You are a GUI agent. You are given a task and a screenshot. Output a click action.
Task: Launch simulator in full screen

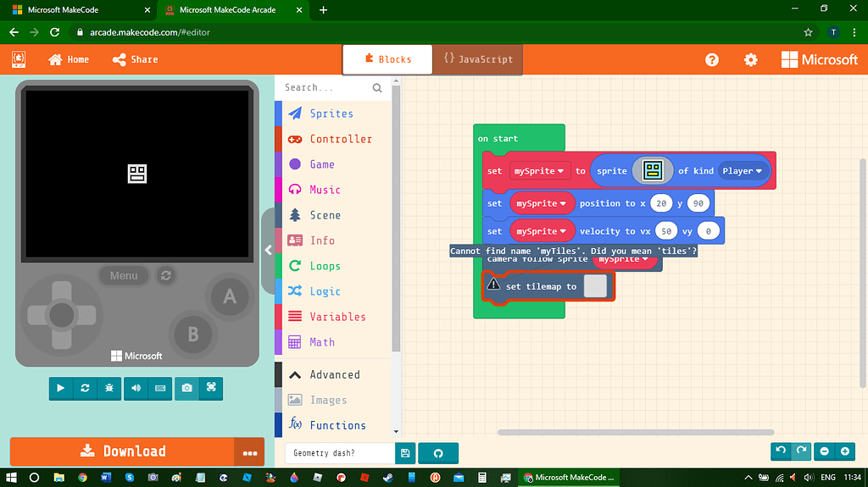click(211, 388)
